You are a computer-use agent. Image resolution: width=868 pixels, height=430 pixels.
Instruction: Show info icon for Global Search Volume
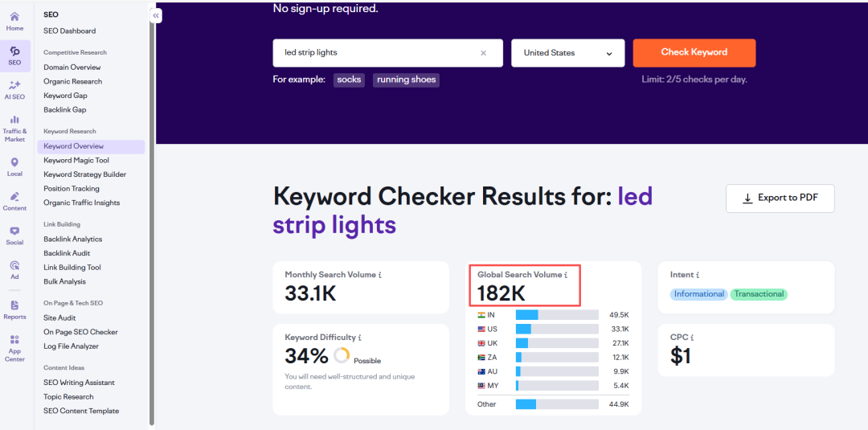(x=565, y=275)
